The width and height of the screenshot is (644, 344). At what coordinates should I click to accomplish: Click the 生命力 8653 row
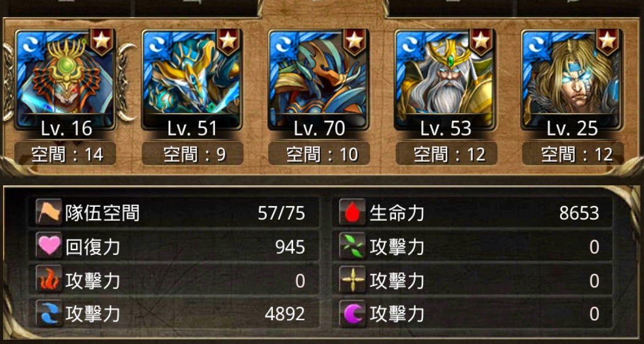coord(472,213)
